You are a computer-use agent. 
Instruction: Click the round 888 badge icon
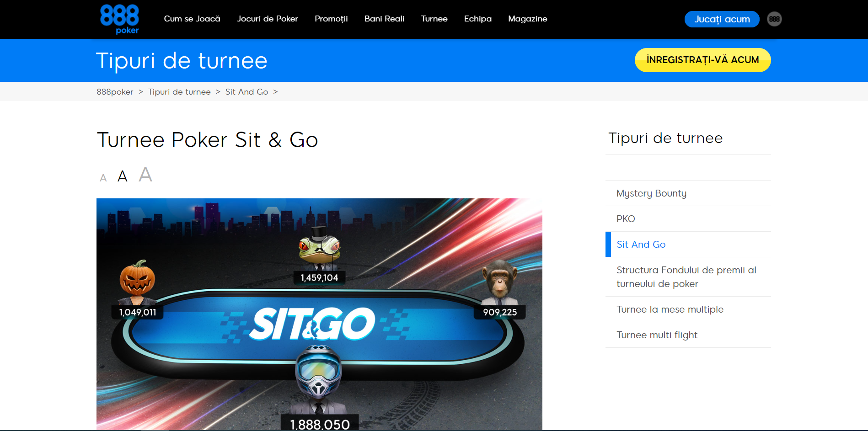coord(774,19)
